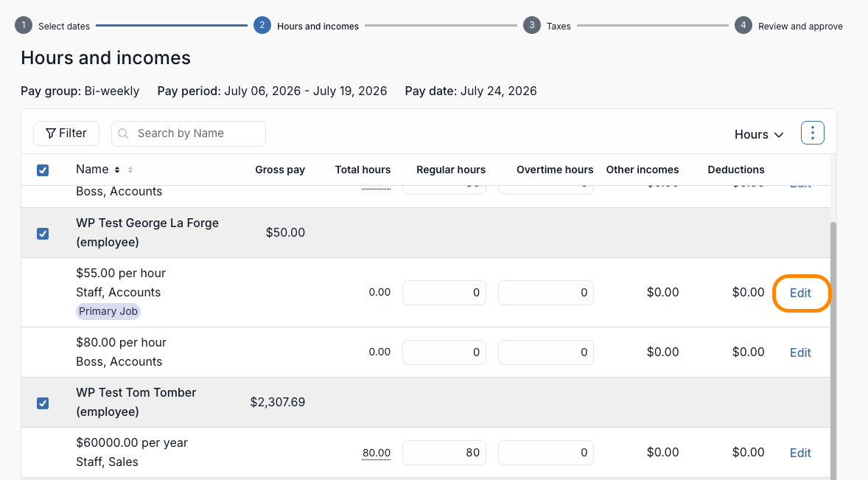868x480 pixels.
Task: Focus the Search by Name field
Action: (188, 133)
